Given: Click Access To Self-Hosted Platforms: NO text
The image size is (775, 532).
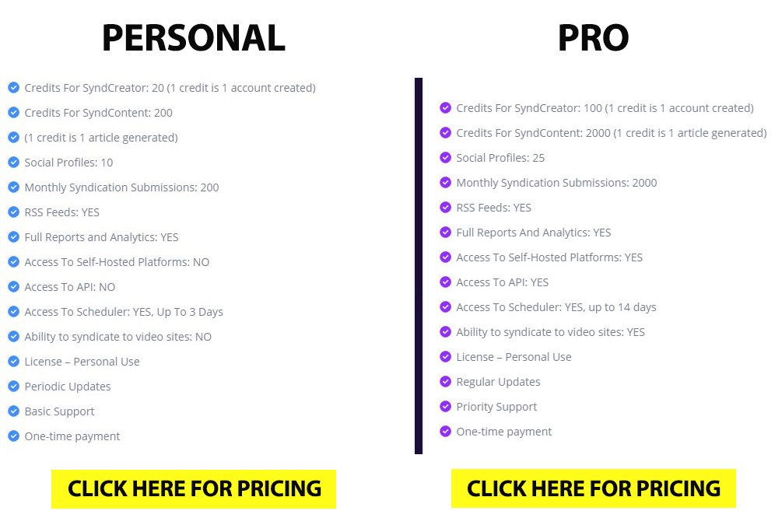Looking at the screenshot, I should click(x=117, y=262).
